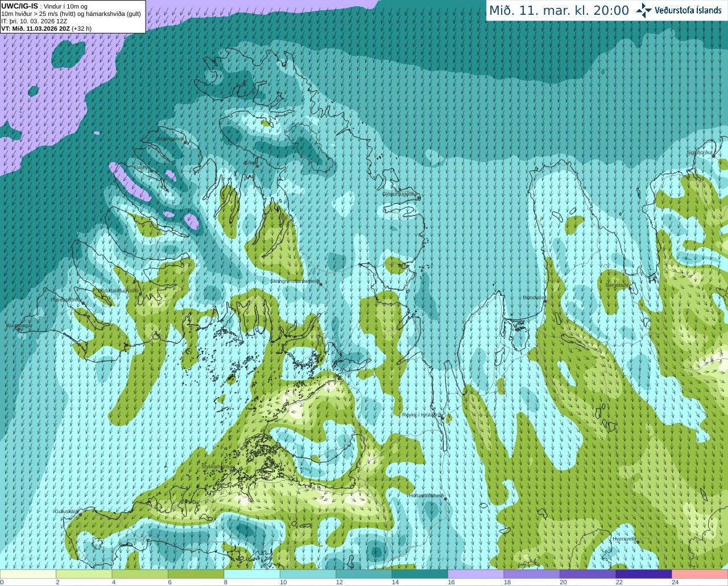Click the Bíldudalsflugvöllur station label
The width and height of the screenshot is (728, 586).
pos(118,290)
